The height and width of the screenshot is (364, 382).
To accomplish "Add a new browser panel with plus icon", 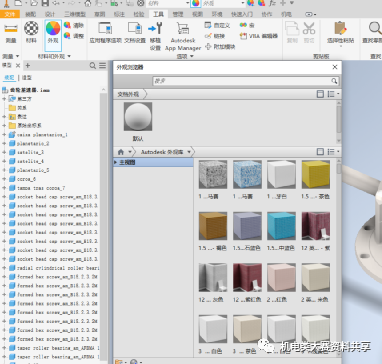I will pyautogui.click(x=28, y=65).
